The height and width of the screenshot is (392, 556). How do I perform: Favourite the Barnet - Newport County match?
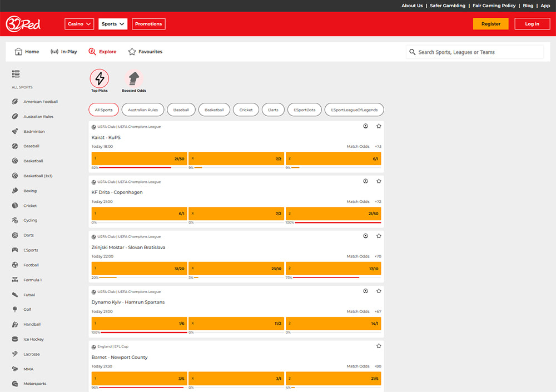pos(379,346)
